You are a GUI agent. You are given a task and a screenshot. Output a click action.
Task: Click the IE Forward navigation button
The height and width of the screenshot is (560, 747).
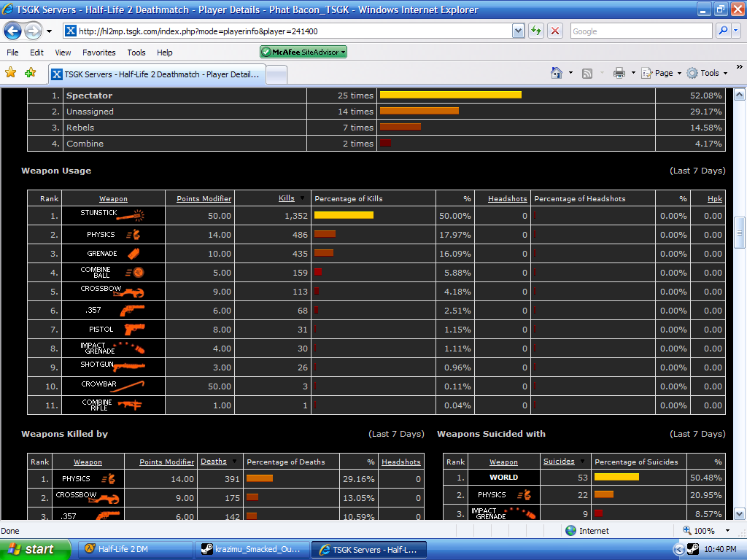(33, 31)
